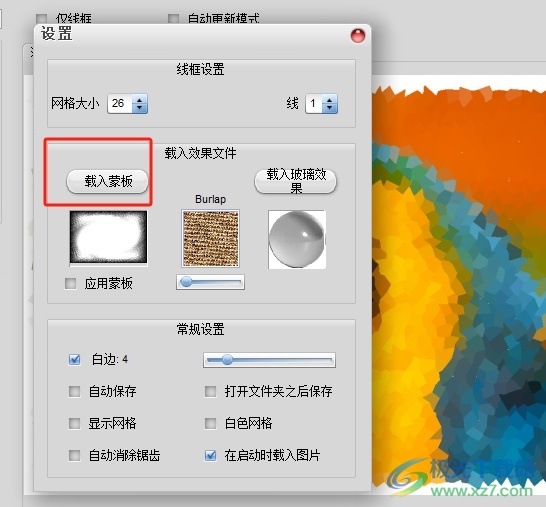The height and width of the screenshot is (507, 546).
Task: Decrease 网格大小 value with down arrow
Action: coord(140,108)
